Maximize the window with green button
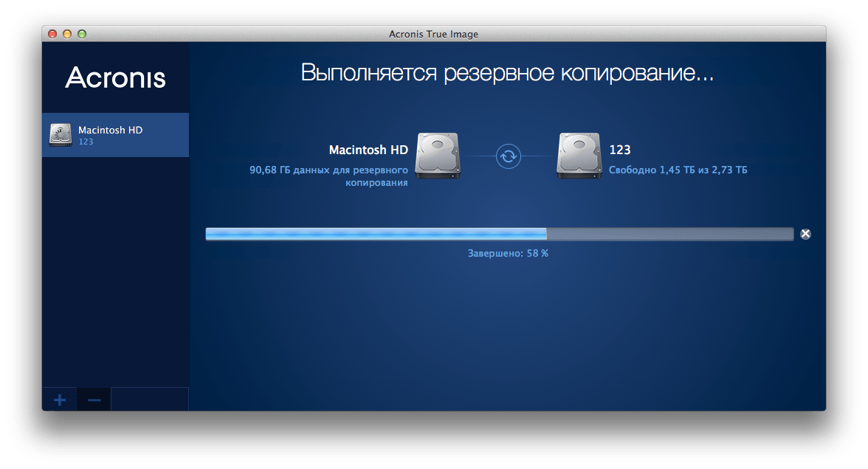The height and width of the screenshot is (469, 868). [82, 34]
